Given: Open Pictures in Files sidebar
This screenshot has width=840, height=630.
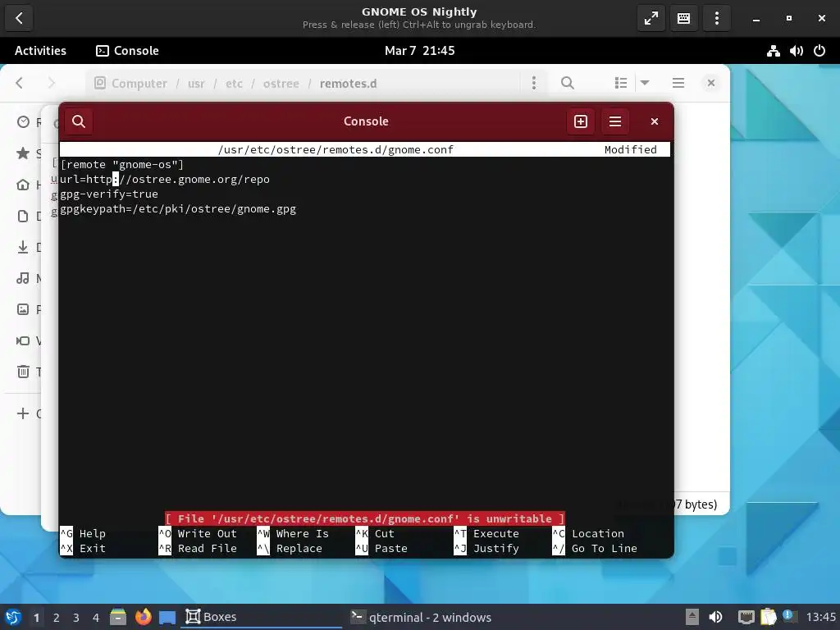Looking at the screenshot, I should point(29,309).
